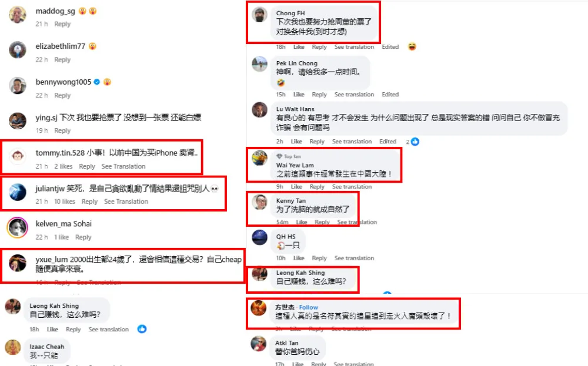Open maddog_sg's profile avatar
This screenshot has height=366, width=588.
tap(17, 15)
